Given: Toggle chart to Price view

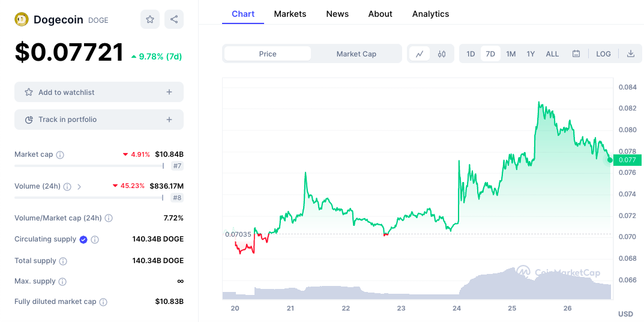Looking at the screenshot, I should (268, 54).
